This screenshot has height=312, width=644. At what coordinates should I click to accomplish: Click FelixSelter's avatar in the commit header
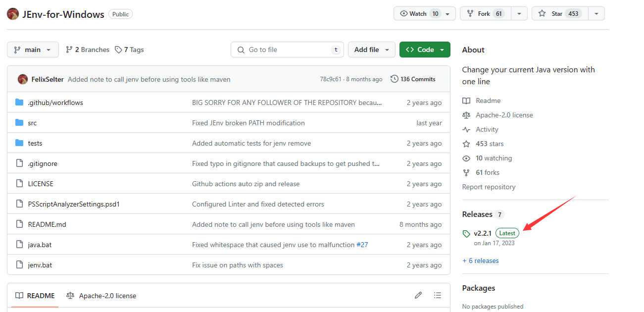point(23,79)
